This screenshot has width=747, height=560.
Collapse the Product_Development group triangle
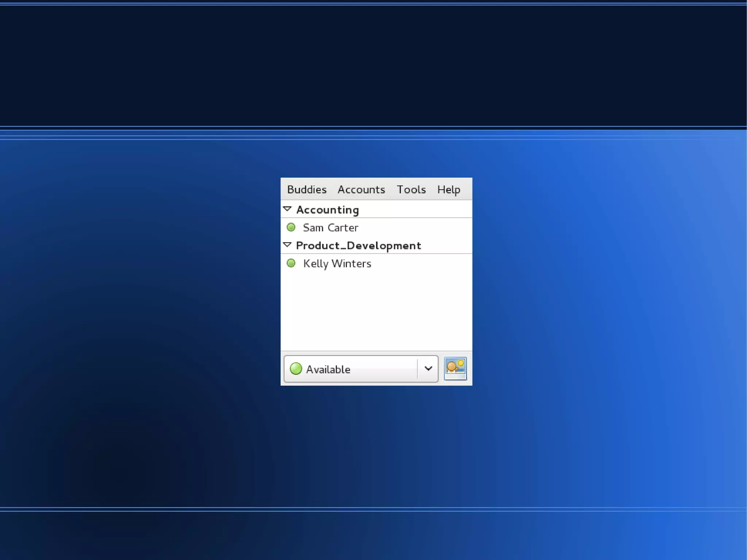[287, 245]
